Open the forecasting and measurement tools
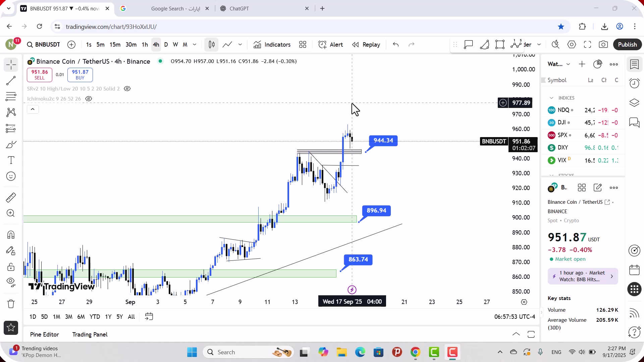The height and width of the screenshot is (362, 644). [11, 128]
